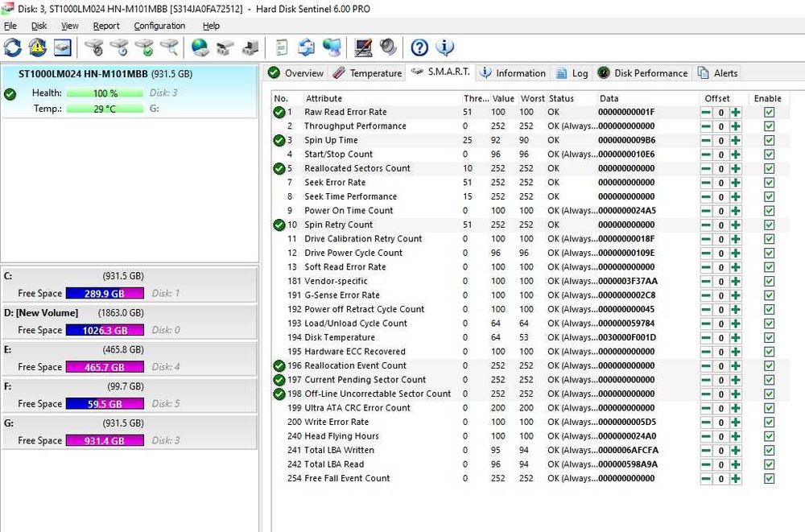Click green check icon on Reallocated Sectors Count
The height and width of the screenshot is (532, 805).
tap(279, 168)
